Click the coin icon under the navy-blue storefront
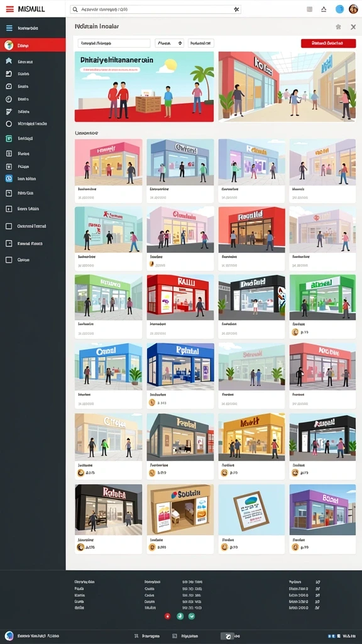362x644 pixels. coord(152,402)
